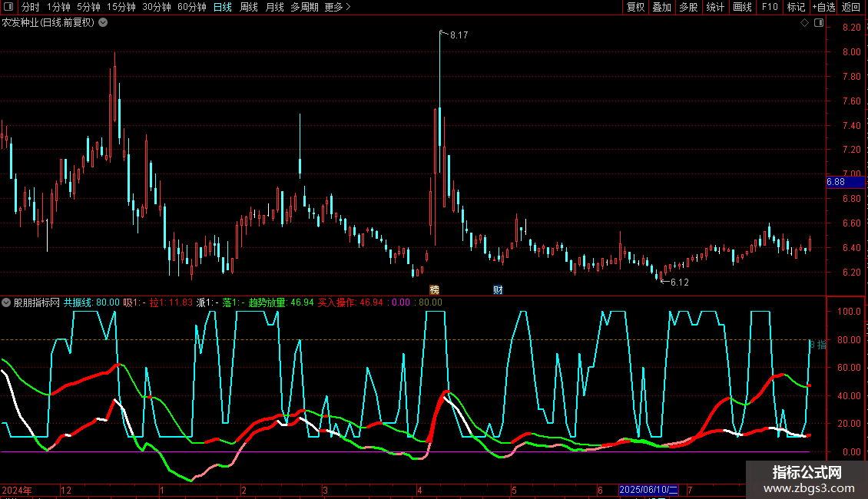Click the 股朋指标网 indicator name
The image size is (868, 499).
coord(37,302)
